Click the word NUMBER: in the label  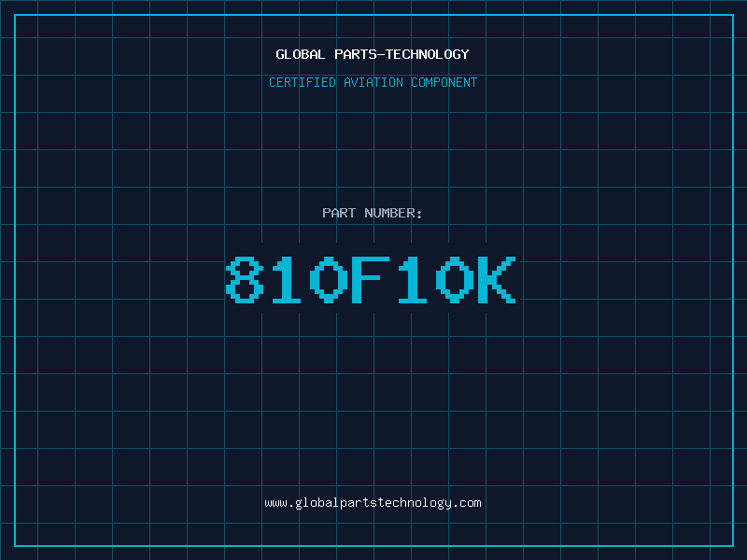click(x=393, y=213)
